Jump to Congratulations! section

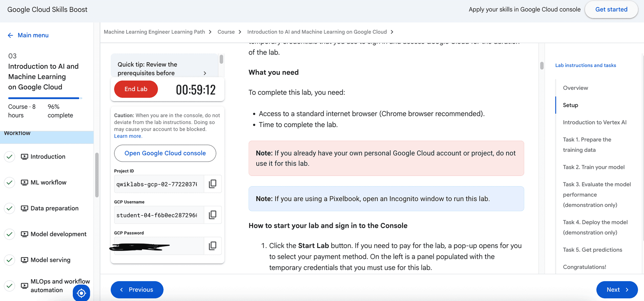coord(584,267)
